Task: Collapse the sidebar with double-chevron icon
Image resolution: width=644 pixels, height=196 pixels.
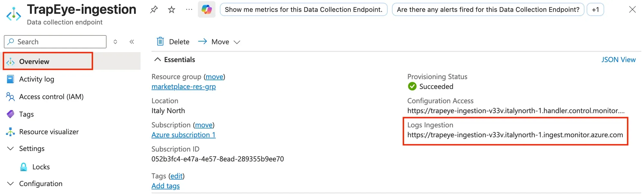Action: (x=132, y=42)
